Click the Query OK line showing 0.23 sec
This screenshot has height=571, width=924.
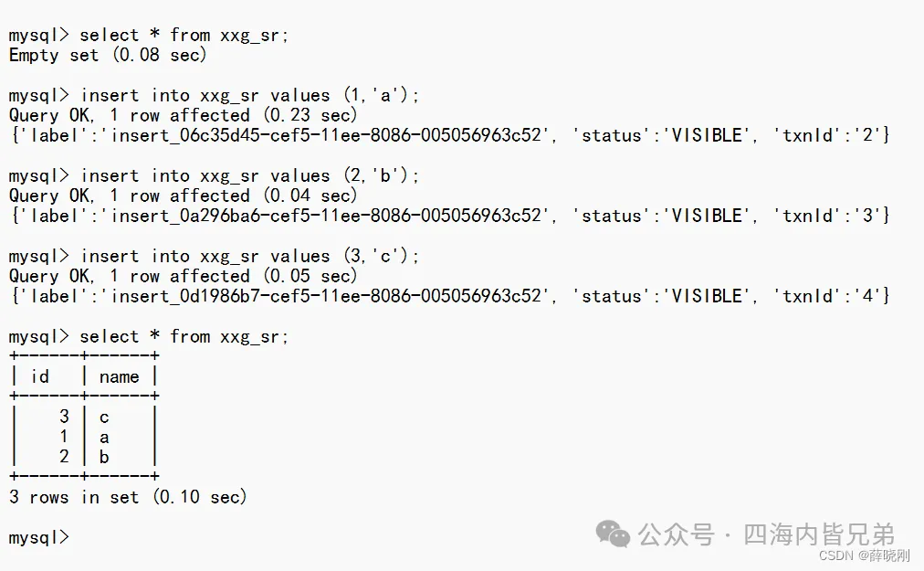tap(183, 116)
